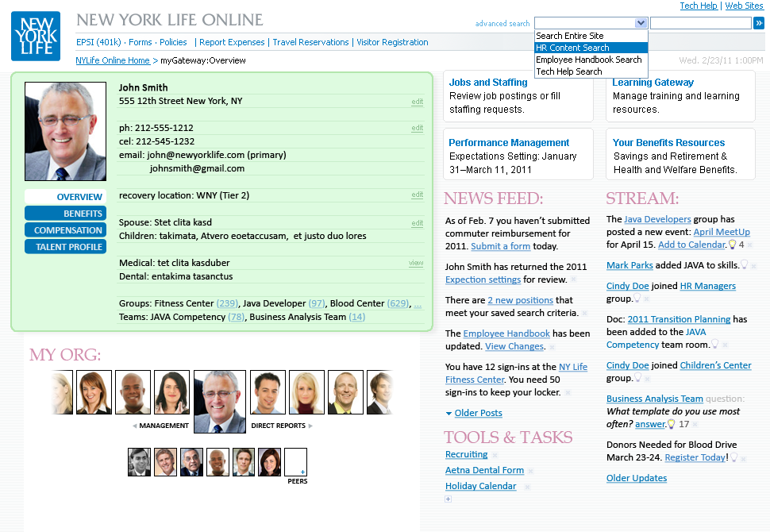Select the center large org photo
Image resolution: width=770 pixels, height=532 pixels.
click(x=220, y=402)
